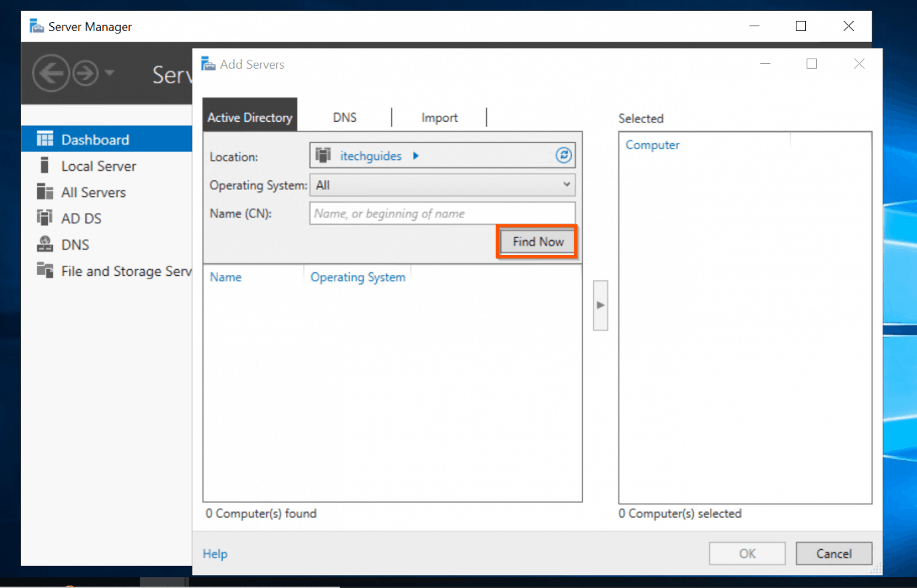Open Dashboard in Server Manager sidebar
This screenshot has width=917, height=588.
pos(96,139)
